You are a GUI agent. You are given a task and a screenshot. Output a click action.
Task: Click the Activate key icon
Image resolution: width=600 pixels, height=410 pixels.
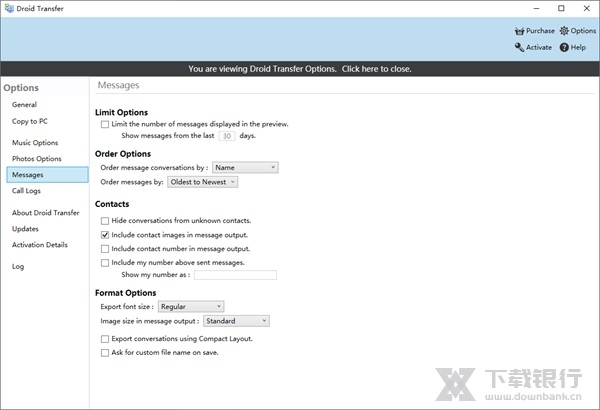coord(519,47)
